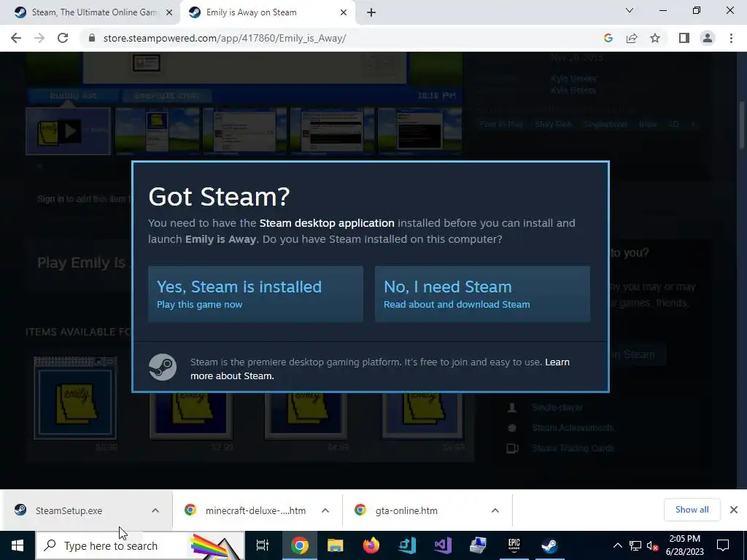The image size is (747, 560).
Task: Go forward to the next page
Action: coord(39,38)
